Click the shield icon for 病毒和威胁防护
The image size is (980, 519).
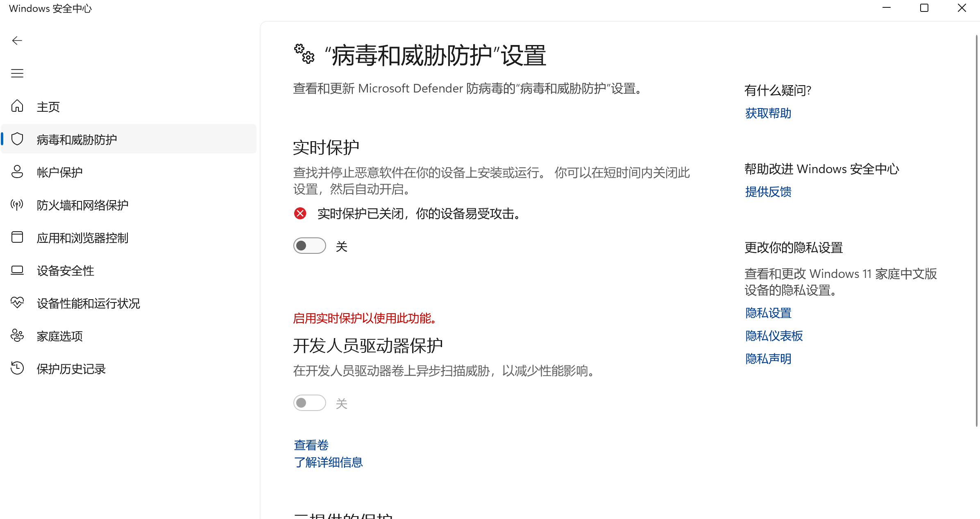[x=17, y=139]
